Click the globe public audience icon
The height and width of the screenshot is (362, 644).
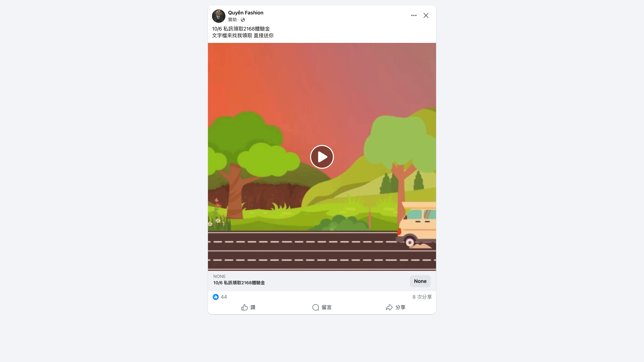243,20
